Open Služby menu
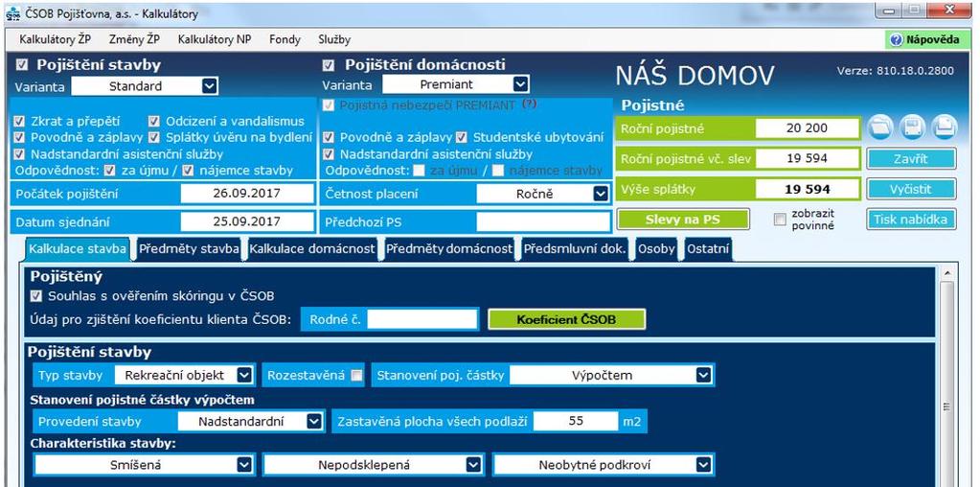Viewport: 980px width, 487px height. (334, 40)
